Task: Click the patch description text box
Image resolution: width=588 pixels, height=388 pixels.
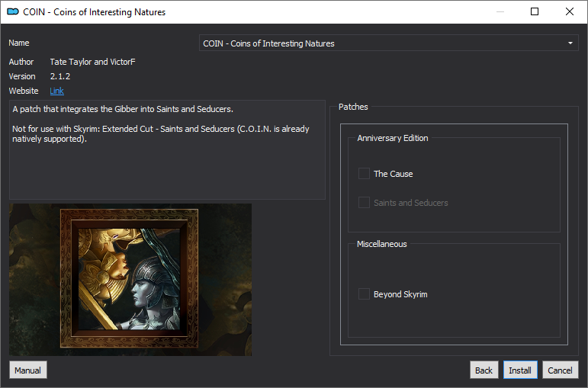Action: (167, 149)
